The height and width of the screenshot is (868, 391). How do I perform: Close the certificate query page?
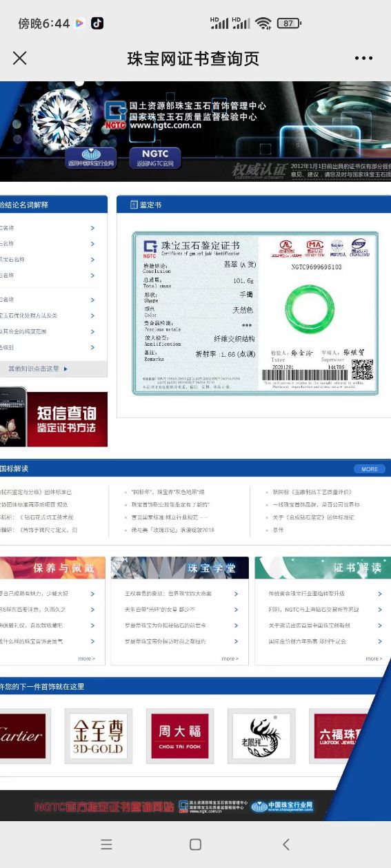(20, 58)
